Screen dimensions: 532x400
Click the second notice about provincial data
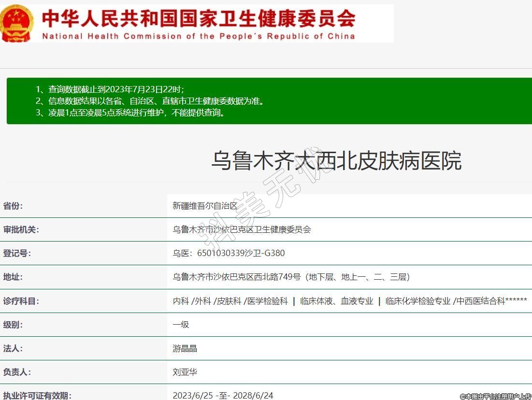[x=150, y=101]
